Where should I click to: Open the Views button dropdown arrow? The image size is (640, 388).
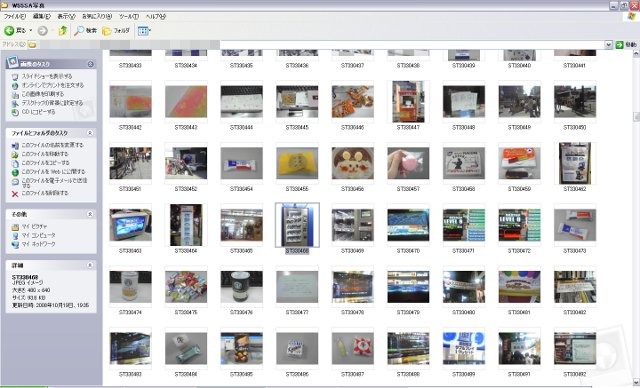150,31
